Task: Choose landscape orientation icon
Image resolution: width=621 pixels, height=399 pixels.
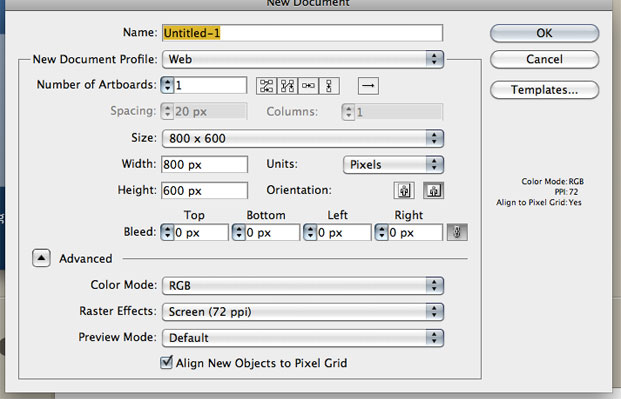Action: pyautogui.click(x=434, y=191)
